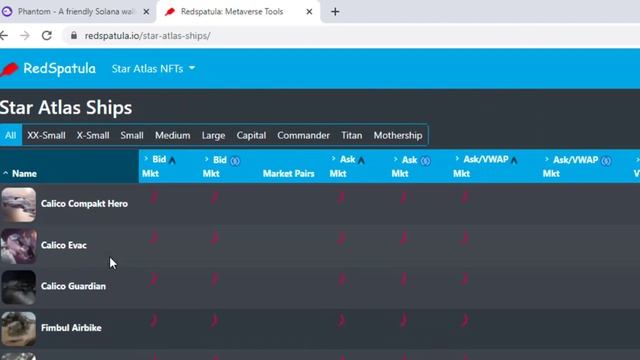Close the Redspatula Metaverse Tools tab
640x360 pixels.
(x=309, y=12)
